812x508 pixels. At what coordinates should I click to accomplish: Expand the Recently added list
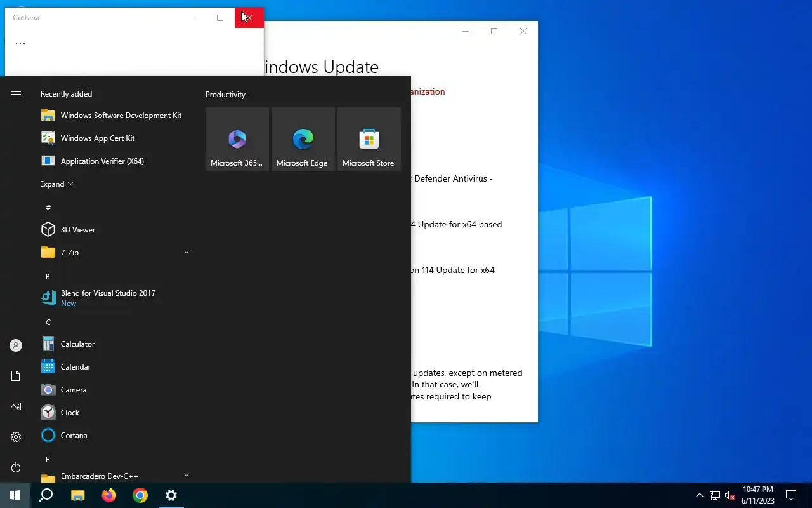[x=56, y=184]
